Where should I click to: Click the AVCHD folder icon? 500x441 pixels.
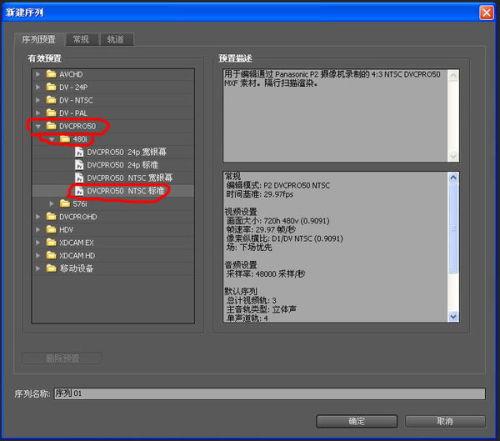(x=51, y=74)
